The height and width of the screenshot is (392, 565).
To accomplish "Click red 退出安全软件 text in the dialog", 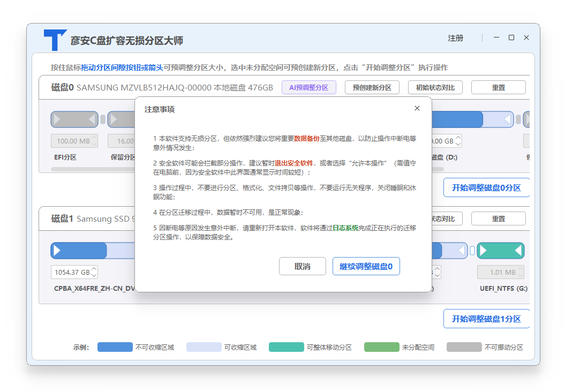I will (294, 163).
